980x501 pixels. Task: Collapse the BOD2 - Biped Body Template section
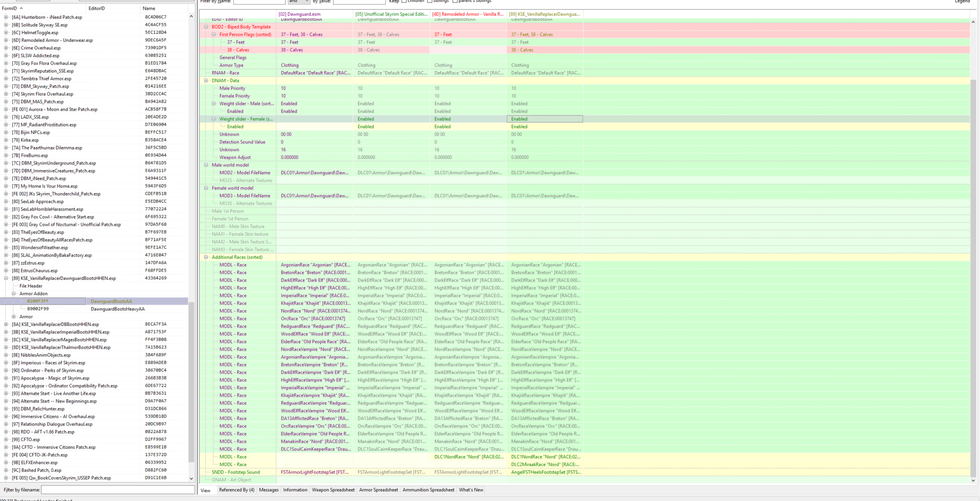pyautogui.click(x=206, y=27)
